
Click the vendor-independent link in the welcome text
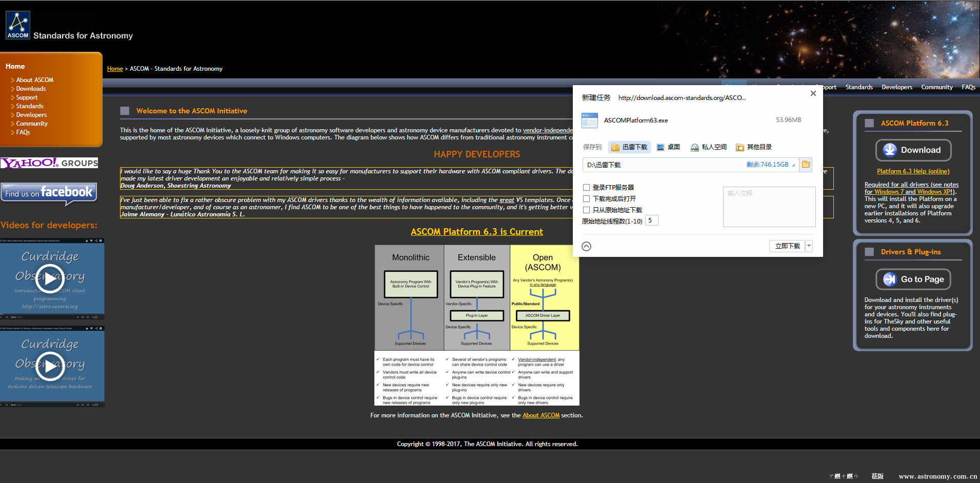548,130
